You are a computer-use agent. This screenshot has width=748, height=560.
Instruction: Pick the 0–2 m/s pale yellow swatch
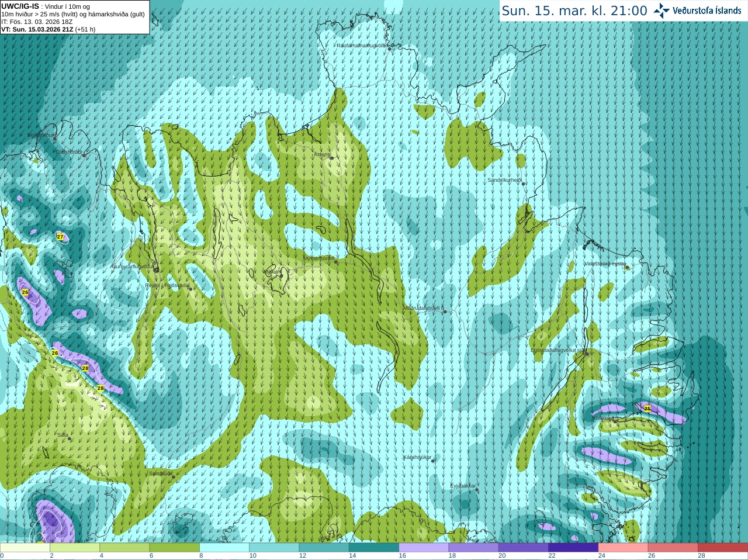pyautogui.click(x=25, y=548)
